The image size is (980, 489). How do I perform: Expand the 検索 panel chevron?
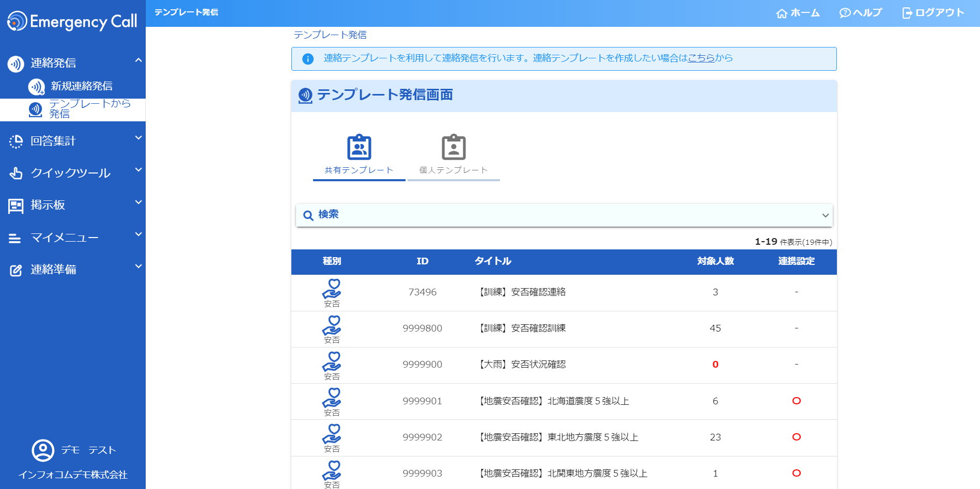click(x=826, y=215)
